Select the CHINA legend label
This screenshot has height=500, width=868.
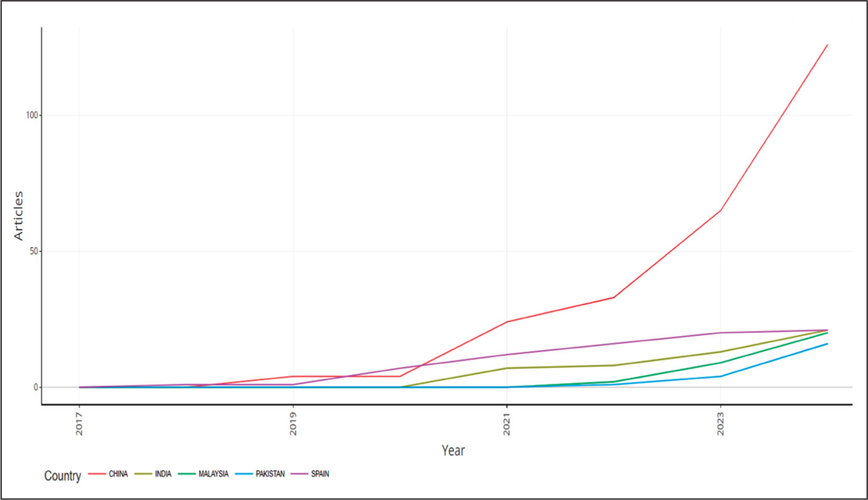pos(119,474)
